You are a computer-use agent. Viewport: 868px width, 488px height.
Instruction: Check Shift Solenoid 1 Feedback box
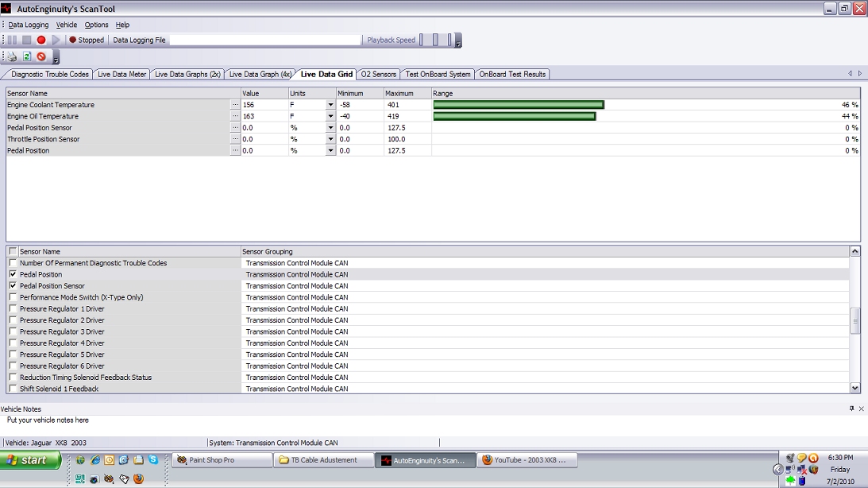[13, 389]
